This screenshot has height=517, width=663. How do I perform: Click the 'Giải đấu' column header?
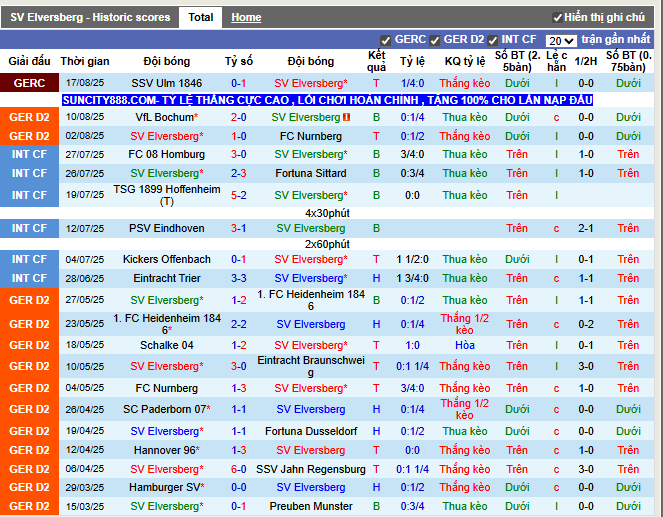coord(29,61)
